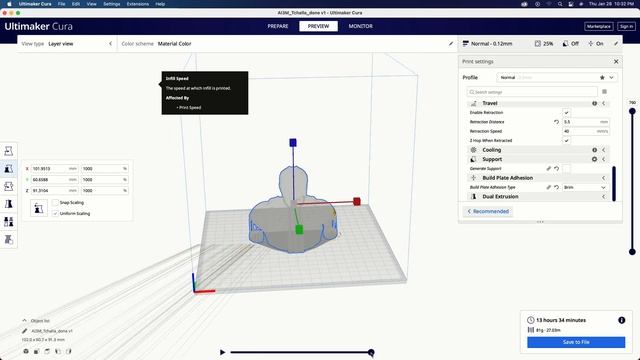This screenshot has height=360, width=640.
Task: Click the Retraction Speed value field
Action: pos(585,131)
